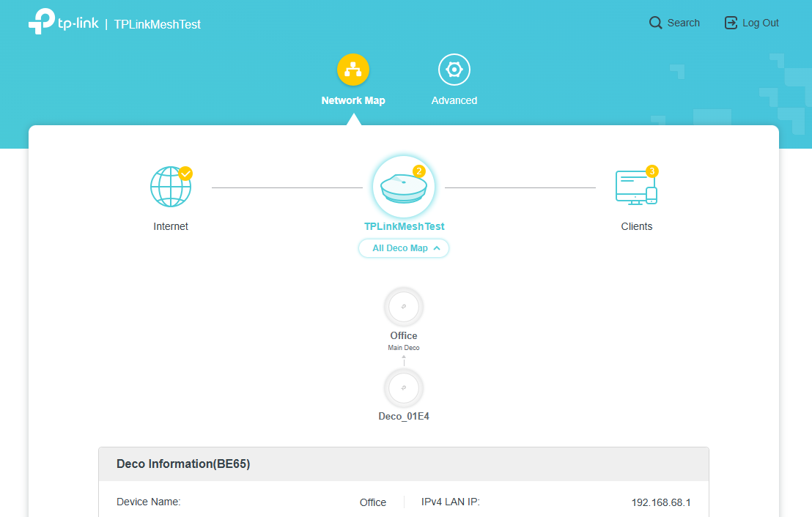
Task: Select the Network Map icon
Action: (353, 70)
